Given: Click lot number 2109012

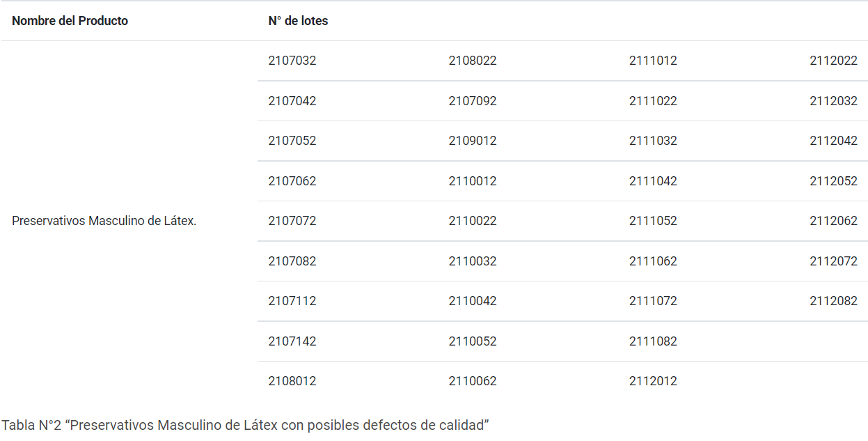Looking at the screenshot, I should point(473,141).
